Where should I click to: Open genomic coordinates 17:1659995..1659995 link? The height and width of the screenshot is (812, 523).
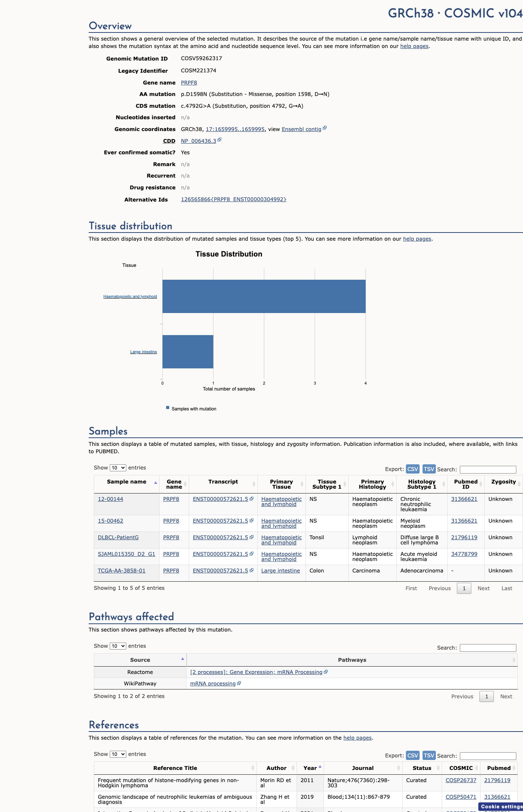[x=235, y=129]
